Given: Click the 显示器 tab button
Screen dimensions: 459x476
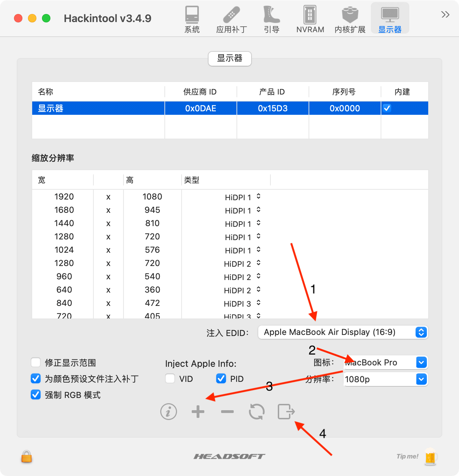Looking at the screenshot, I should tap(230, 58).
